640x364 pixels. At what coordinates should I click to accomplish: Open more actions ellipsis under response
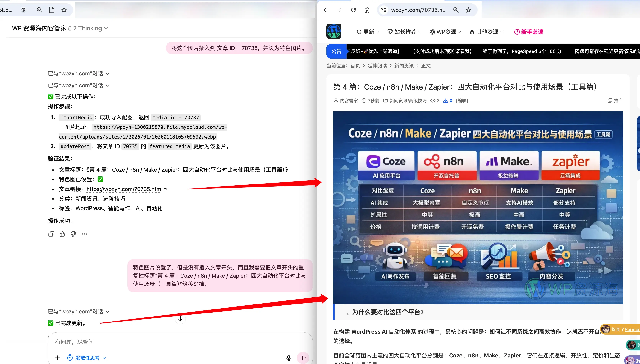(85, 234)
